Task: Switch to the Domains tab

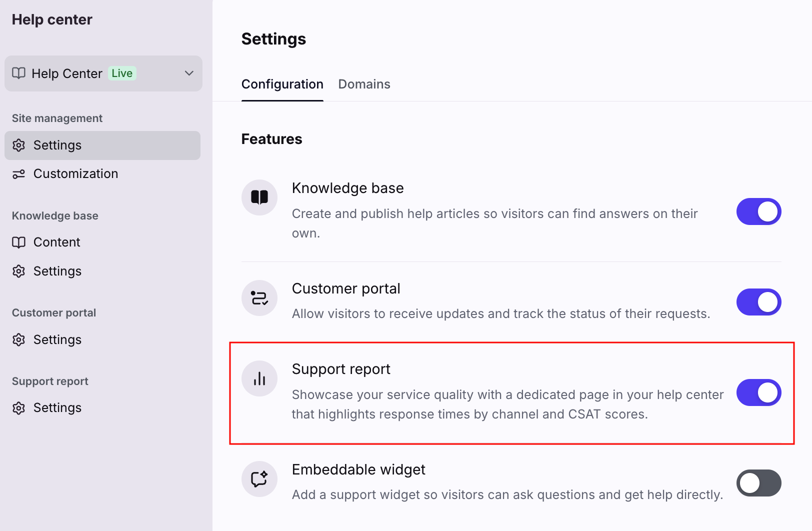Action: (364, 84)
